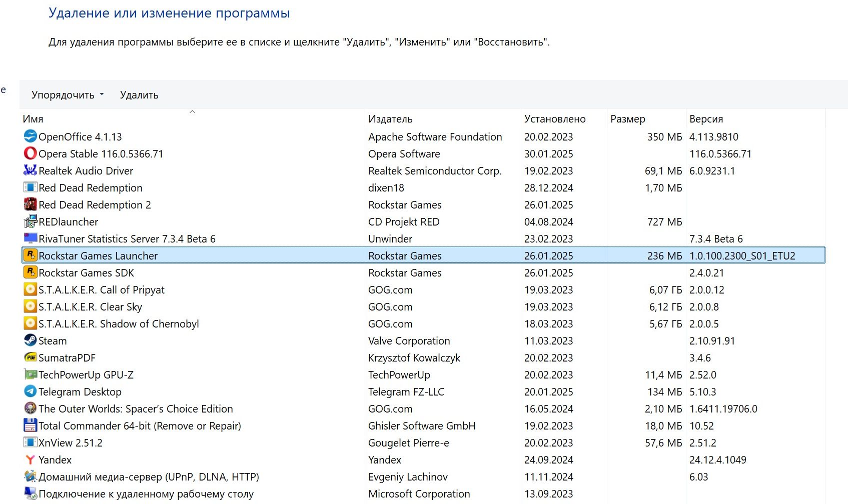The image size is (848, 504).
Task: Click the Yandex browser icon
Action: (x=30, y=459)
